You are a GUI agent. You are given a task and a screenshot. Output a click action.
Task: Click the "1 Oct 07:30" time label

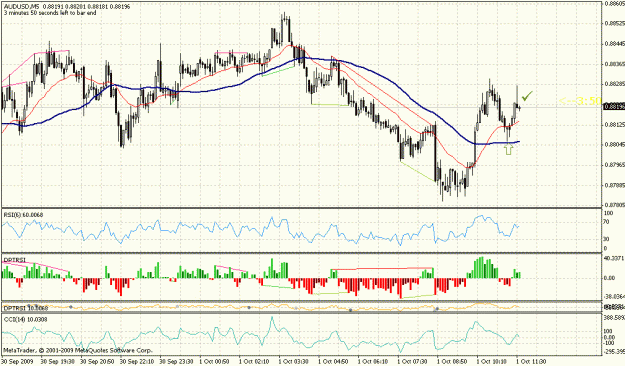click(412, 362)
